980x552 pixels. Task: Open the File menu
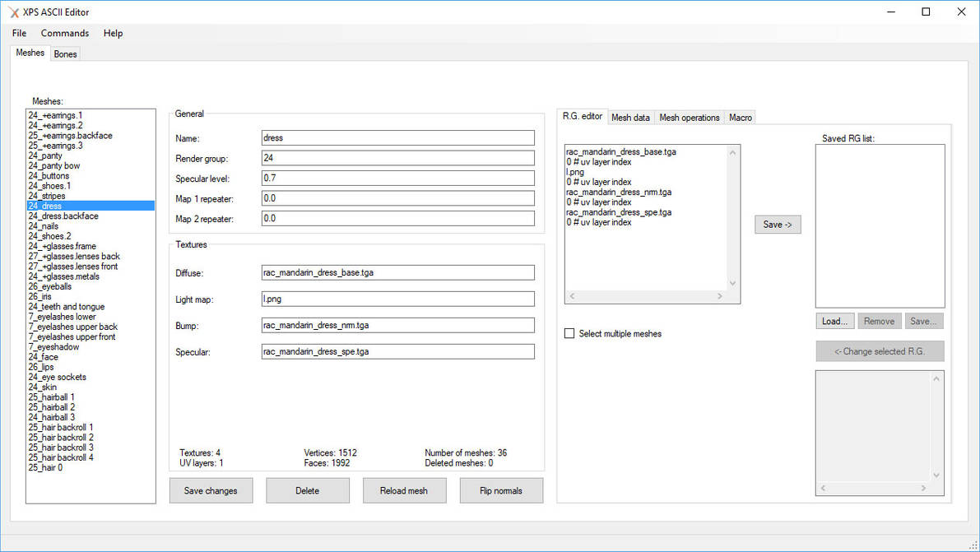19,33
